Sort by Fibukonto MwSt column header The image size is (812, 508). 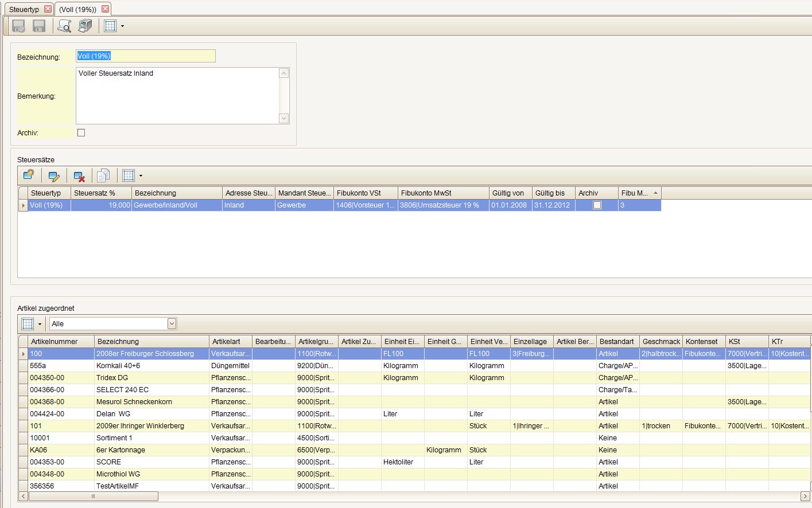tap(443, 193)
